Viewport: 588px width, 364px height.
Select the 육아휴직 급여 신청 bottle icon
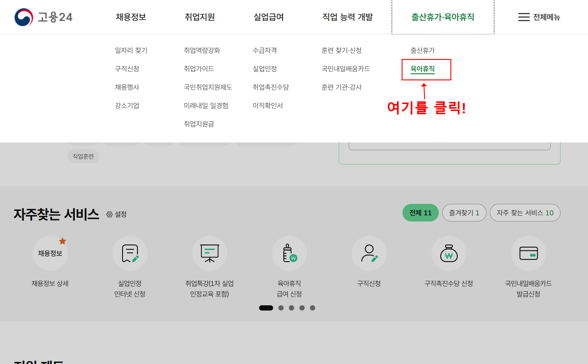[289, 253]
